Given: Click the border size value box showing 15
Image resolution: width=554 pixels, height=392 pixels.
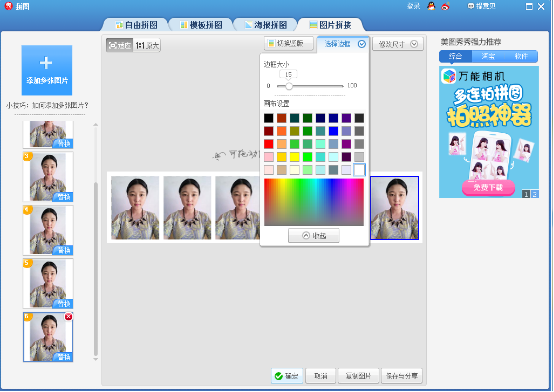Looking at the screenshot, I should tap(288, 75).
